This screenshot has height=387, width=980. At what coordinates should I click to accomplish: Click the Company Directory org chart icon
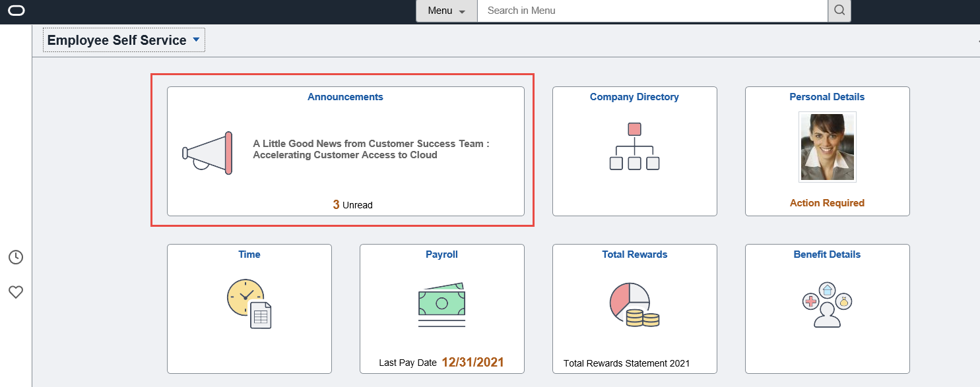coord(634,146)
